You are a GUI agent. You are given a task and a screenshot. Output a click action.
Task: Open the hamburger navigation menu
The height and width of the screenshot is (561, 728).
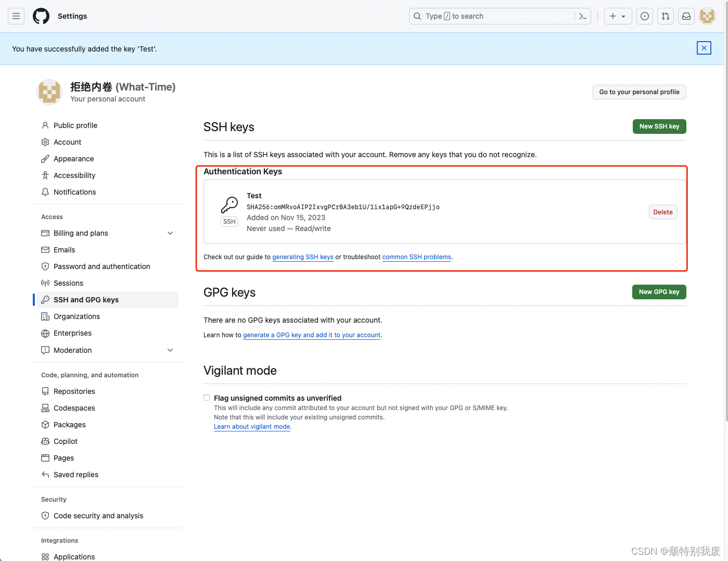(x=16, y=16)
